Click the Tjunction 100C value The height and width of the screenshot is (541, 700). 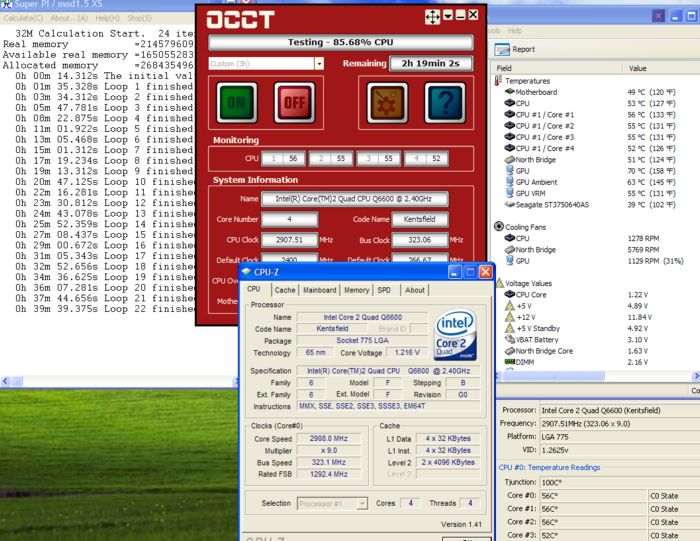[x=620, y=483]
